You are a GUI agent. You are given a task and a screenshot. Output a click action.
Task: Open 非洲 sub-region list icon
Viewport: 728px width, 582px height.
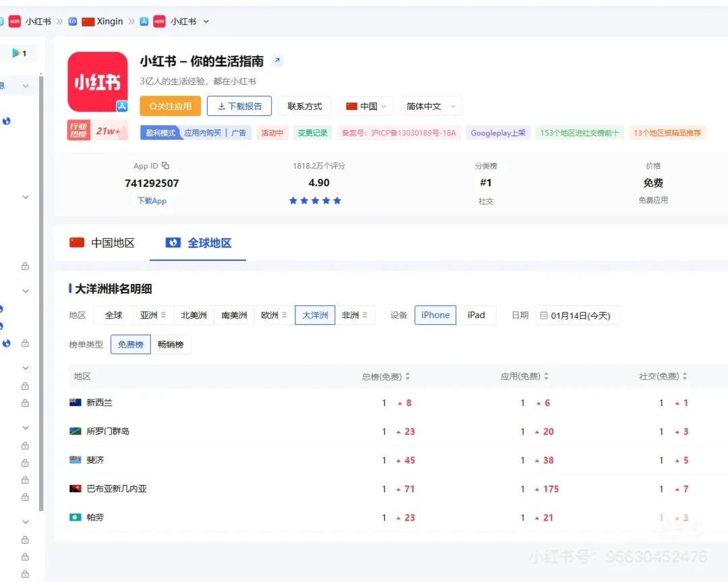pos(365,315)
